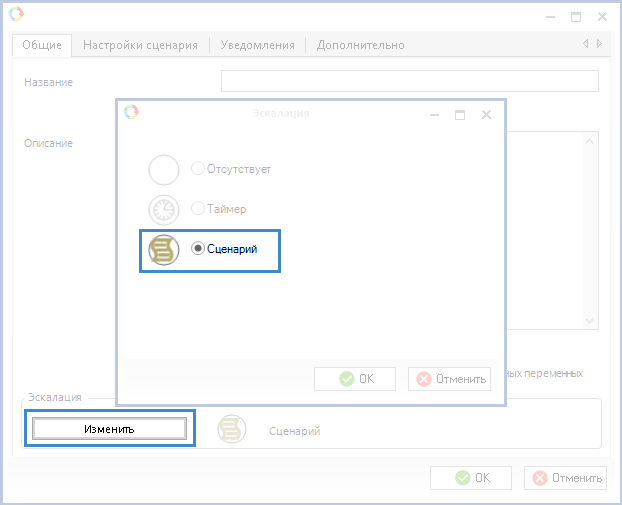Click the clock Таймер icon
Image resolution: width=622 pixels, height=505 pixels.
tap(164, 209)
